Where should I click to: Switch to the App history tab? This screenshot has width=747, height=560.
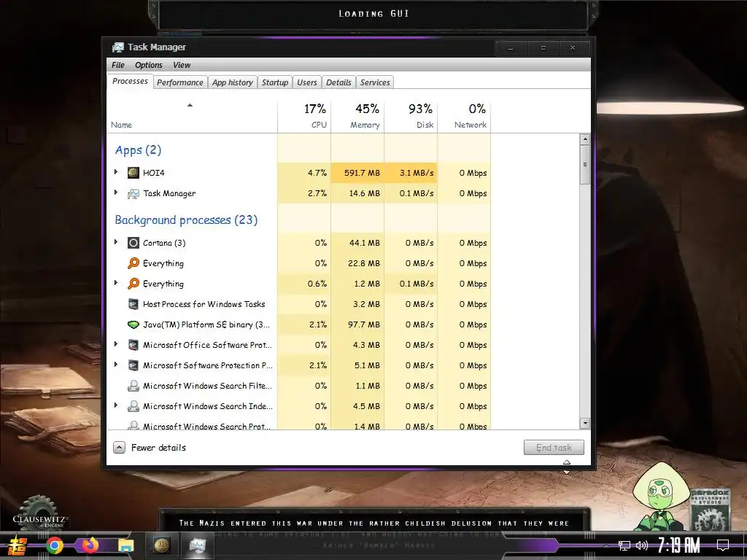pyautogui.click(x=233, y=82)
